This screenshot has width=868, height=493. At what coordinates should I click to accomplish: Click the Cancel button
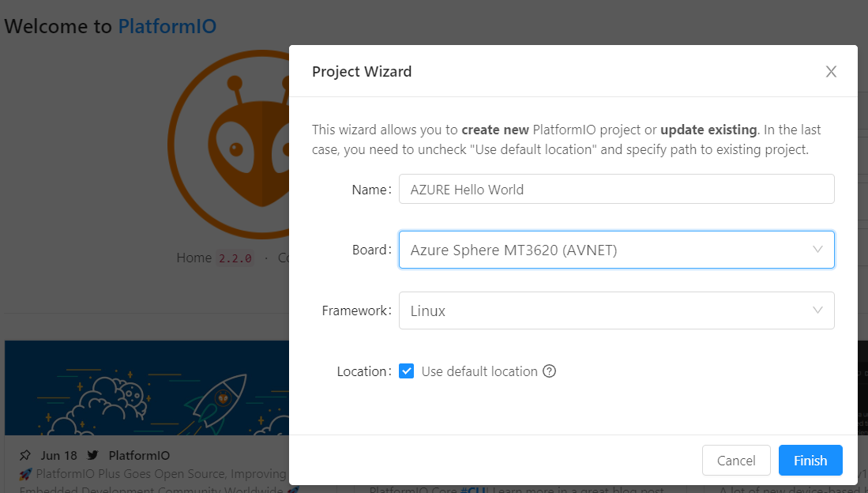(736, 461)
